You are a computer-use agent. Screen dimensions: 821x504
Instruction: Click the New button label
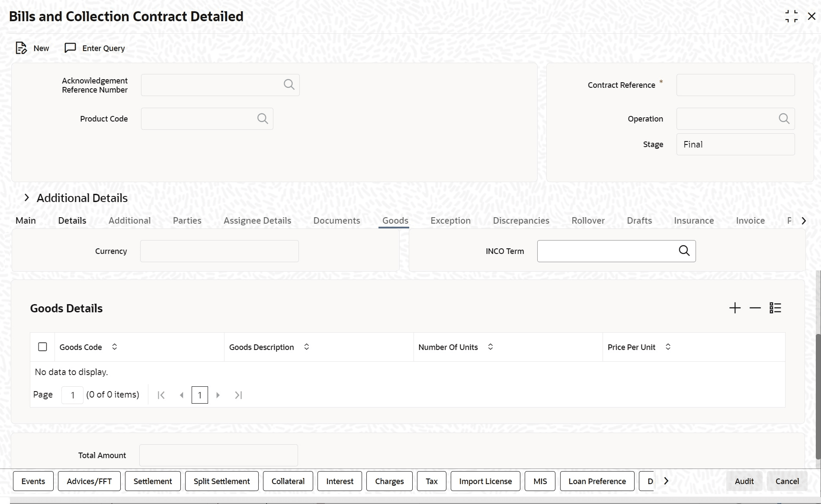(x=41, y=48)
